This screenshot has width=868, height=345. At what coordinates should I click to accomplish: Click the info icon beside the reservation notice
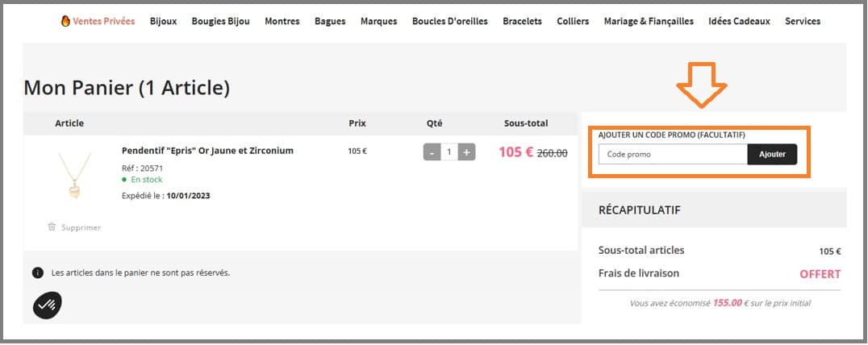pyautogui.click(x=38, y=272)
